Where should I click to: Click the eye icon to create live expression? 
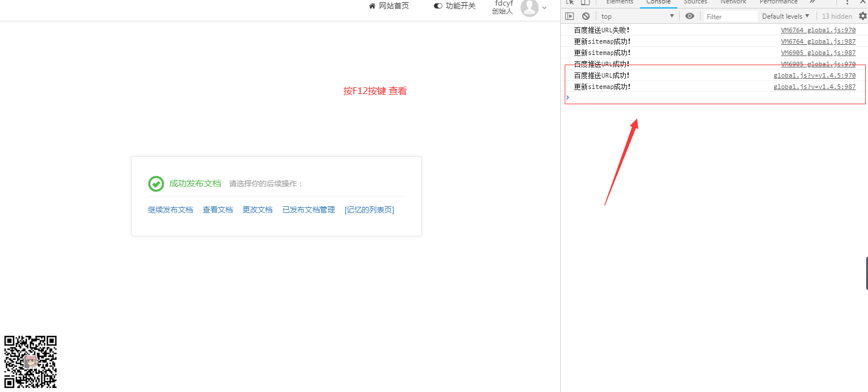pos(689,16)
